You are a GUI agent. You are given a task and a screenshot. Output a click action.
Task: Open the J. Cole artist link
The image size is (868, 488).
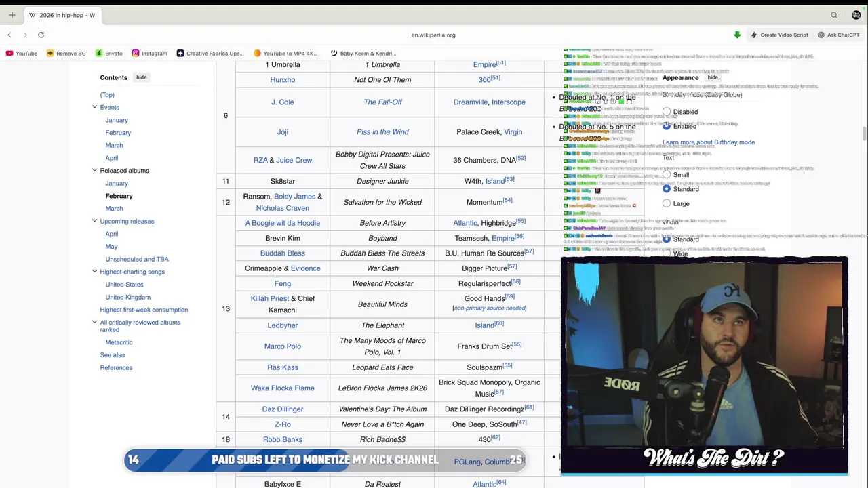283,102
